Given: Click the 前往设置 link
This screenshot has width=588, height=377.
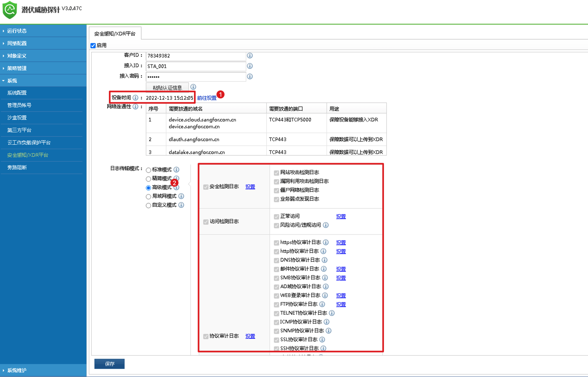Looking at the screenshot, I should [x=206, y=98].
